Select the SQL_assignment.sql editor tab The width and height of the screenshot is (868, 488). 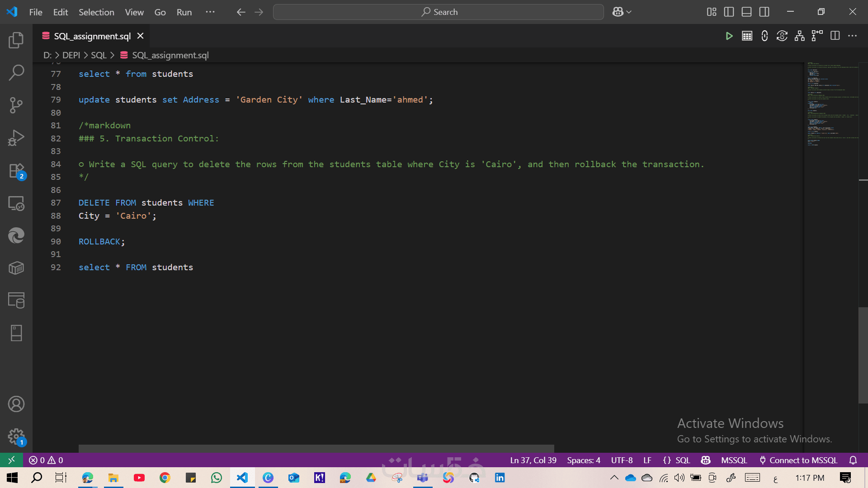click(92, 36)
